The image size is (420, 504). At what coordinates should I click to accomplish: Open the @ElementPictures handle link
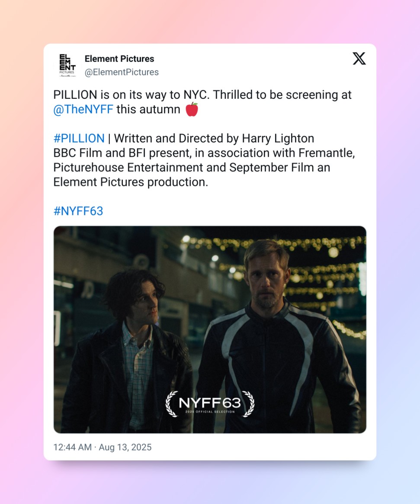[x=122, y=72]
